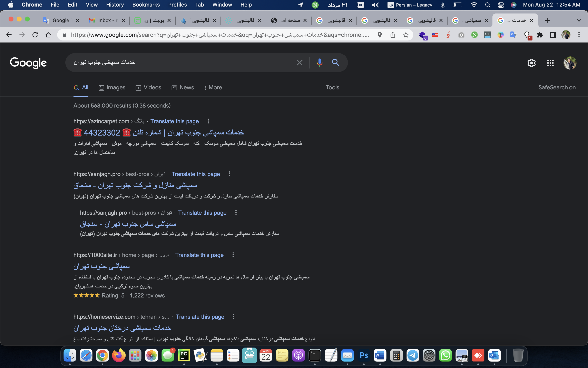Viewport: 588px width, 368px height.
Task: Click SafeSearch on setting
Action: pos(557,87)
